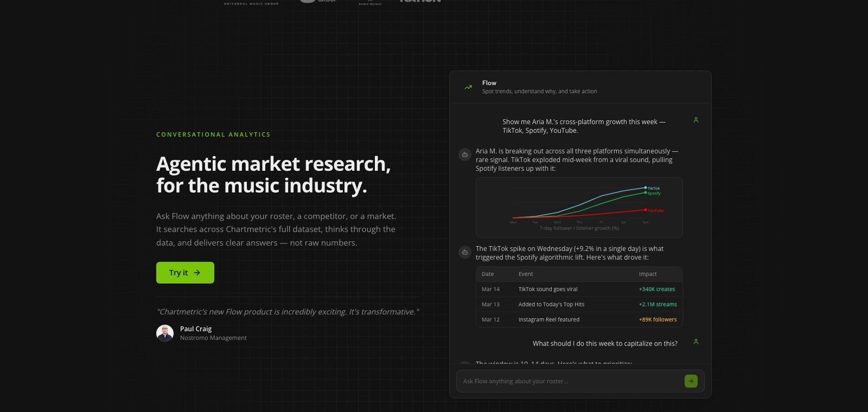Click the green send arrow button in chat
Viewport: 868px width, 412px height.
691,381
